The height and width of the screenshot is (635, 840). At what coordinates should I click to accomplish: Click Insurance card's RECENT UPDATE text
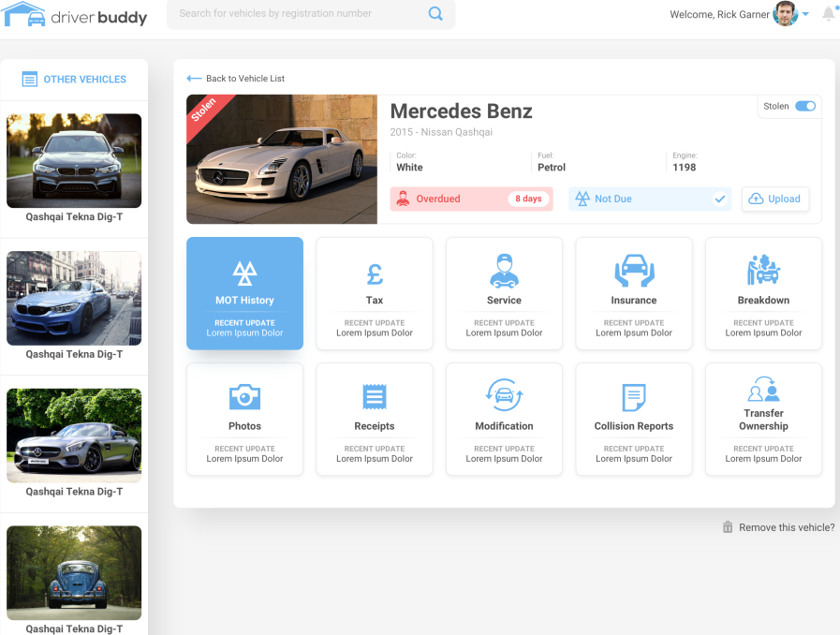(x=634, y=322)
